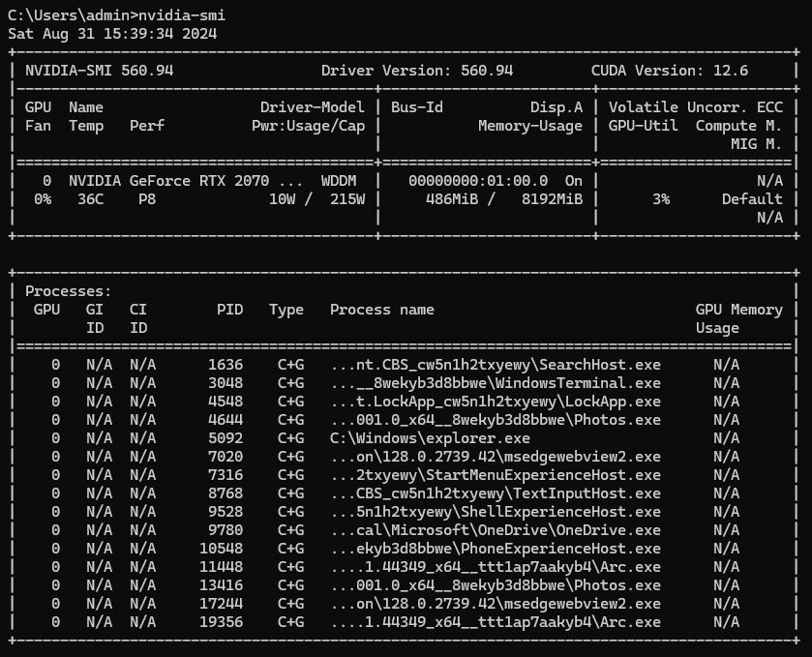Image resolution: width=812 pixels, height=657 pixels.
Task: Click the TextInputHost.exe process name
Action: point(586,493)
